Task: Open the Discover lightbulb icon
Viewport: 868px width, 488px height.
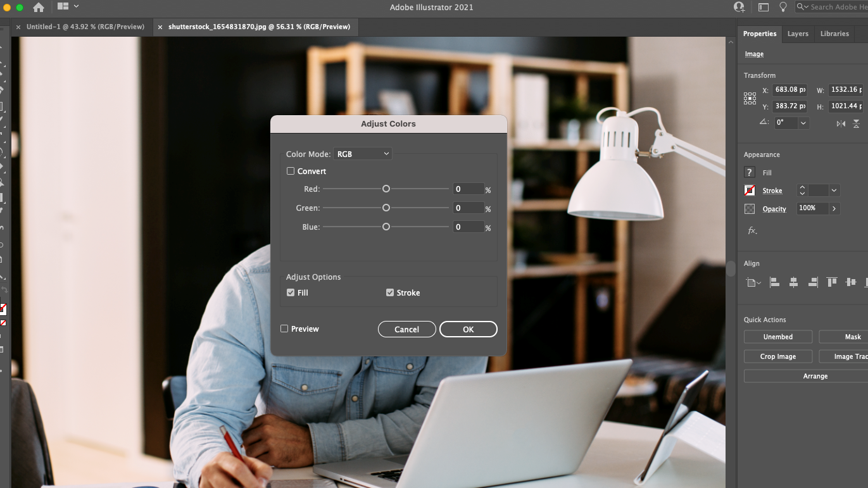Action: (x=783, y=7)
